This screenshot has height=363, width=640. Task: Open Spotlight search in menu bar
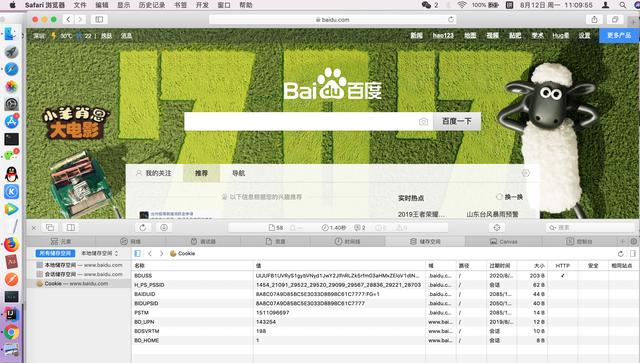click(622, 5)
